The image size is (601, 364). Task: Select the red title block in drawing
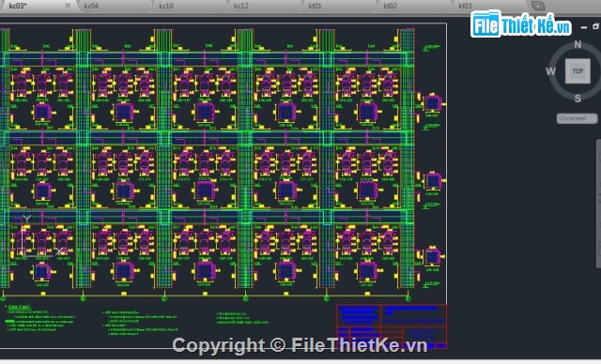392,326
